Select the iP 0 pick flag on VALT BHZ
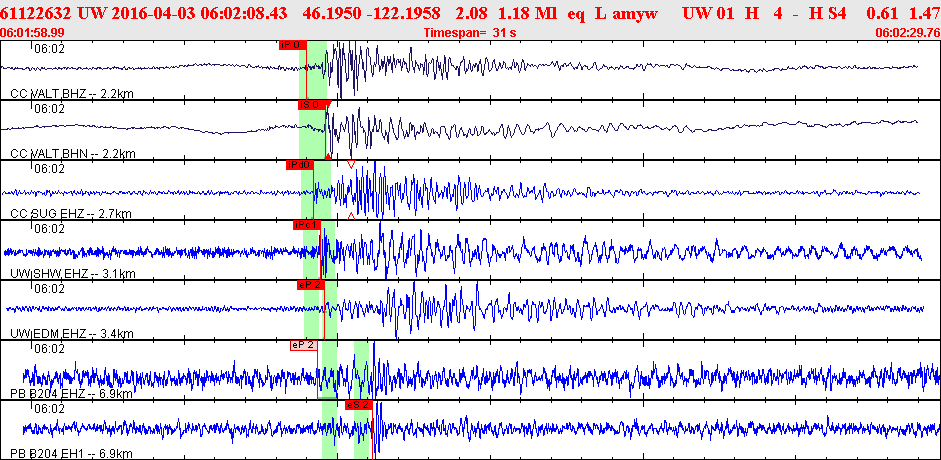Screen dimensions: 941x460 click(x=292, y=44)
